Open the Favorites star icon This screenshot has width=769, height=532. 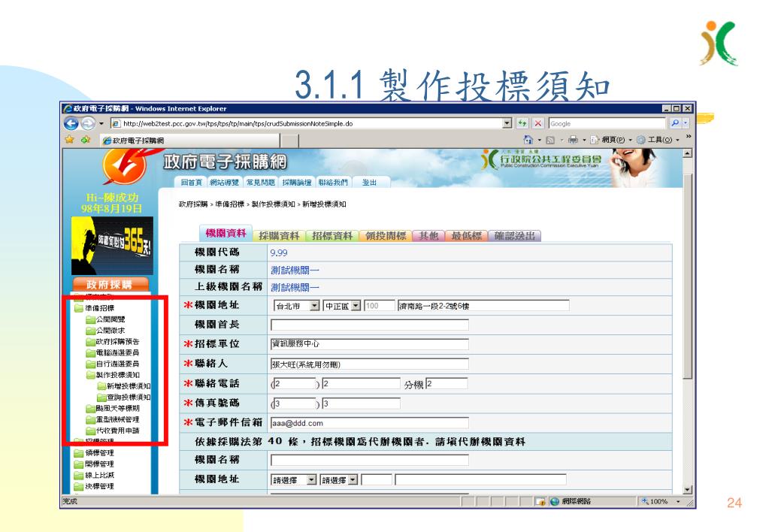pyautogui.click(x=70, y=140)
